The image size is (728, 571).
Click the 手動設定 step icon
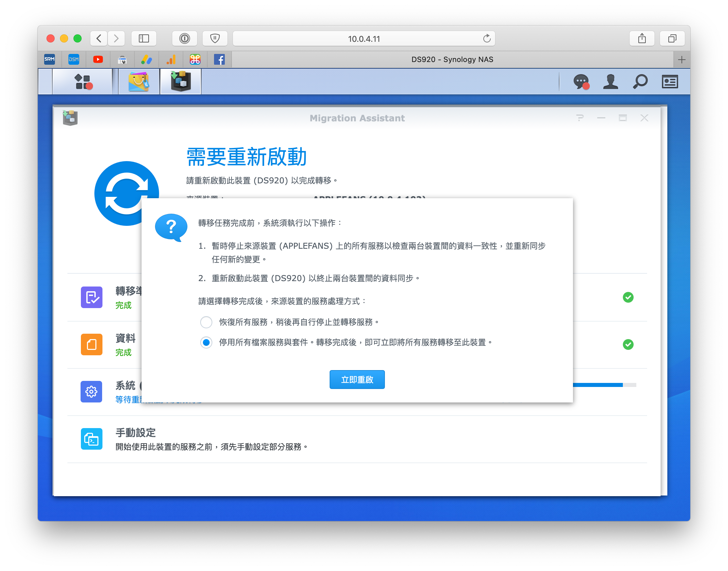coord(92,439)
